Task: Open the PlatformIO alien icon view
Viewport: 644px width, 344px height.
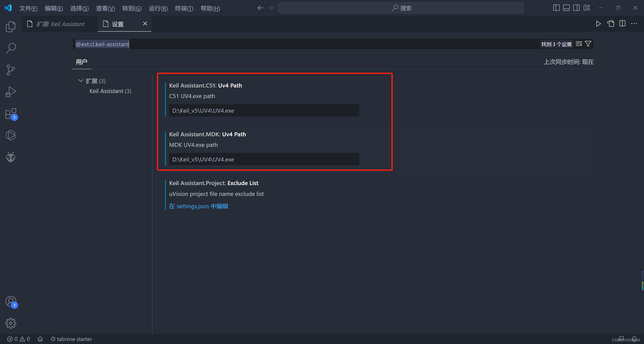Action: [x=11, y=157]
